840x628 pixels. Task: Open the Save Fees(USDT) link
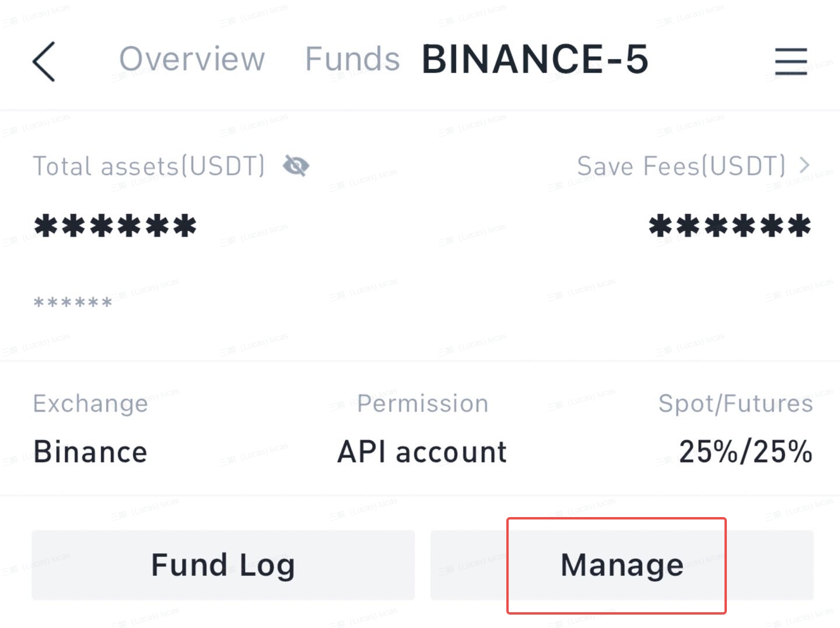(681, 166)
